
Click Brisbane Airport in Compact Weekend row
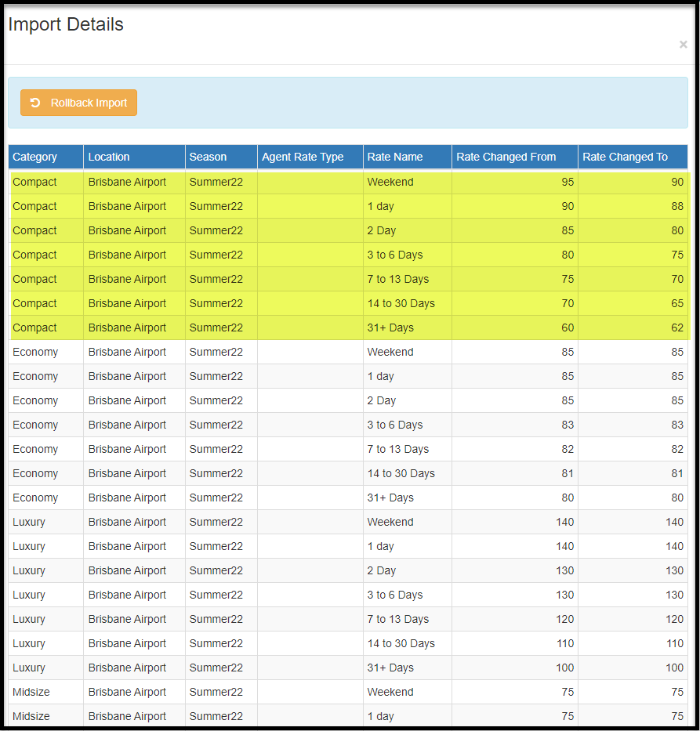127,182
